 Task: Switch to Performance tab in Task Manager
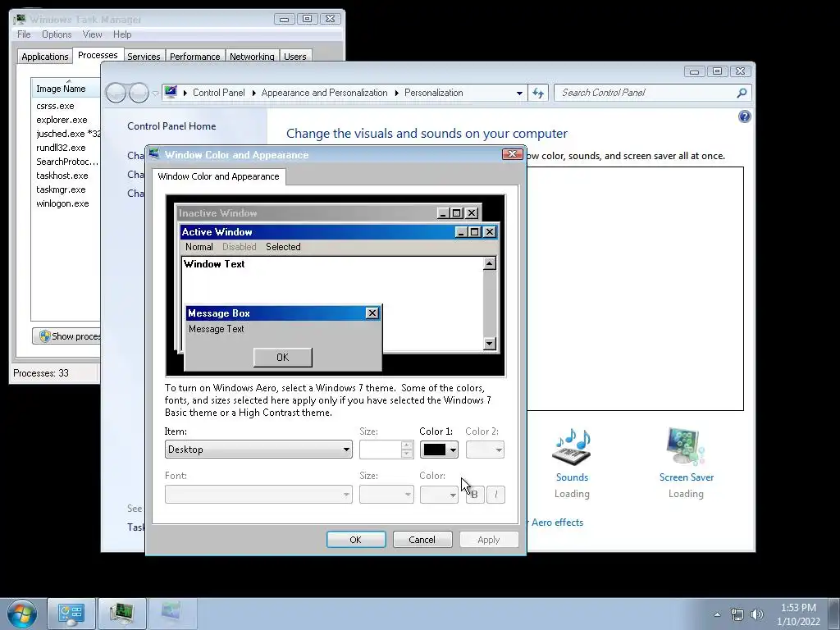tap(195, 57)
